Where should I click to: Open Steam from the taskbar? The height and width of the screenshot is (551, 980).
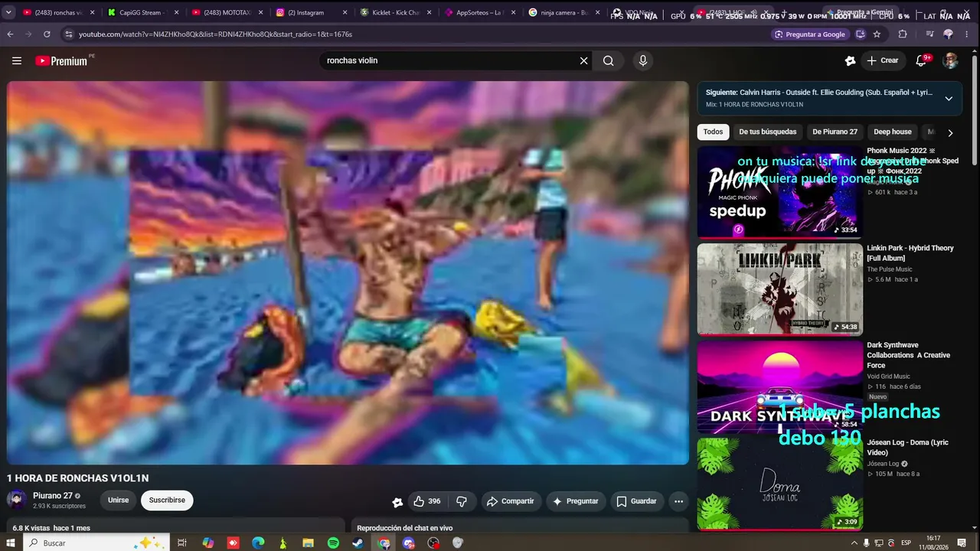[x=358, y=543]
